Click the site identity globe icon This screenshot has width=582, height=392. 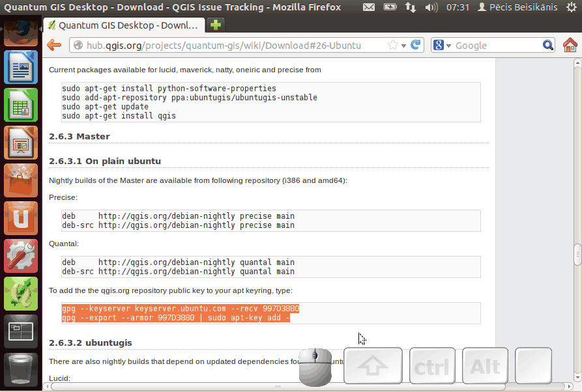pyautogui.click(x=78, y=45)
